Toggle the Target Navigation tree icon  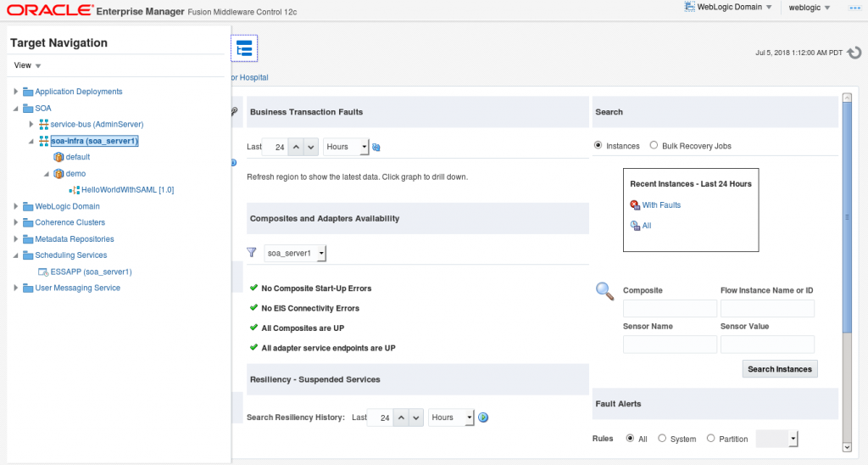tap(244, 48)
